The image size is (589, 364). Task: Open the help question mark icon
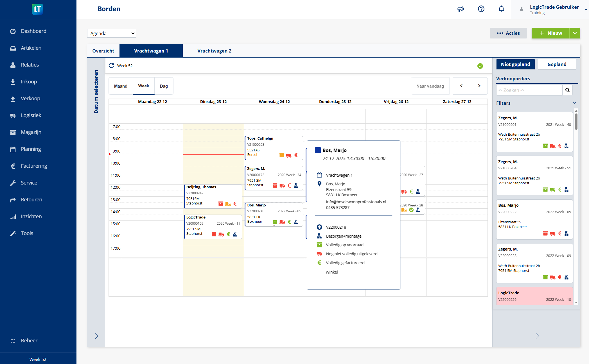481,9
